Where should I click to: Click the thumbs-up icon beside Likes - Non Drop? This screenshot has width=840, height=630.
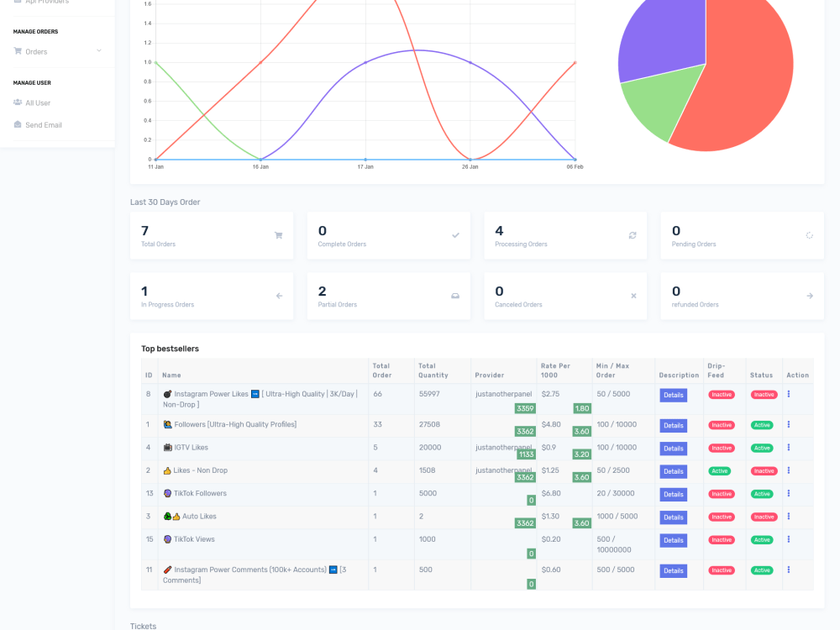(167, 470)
